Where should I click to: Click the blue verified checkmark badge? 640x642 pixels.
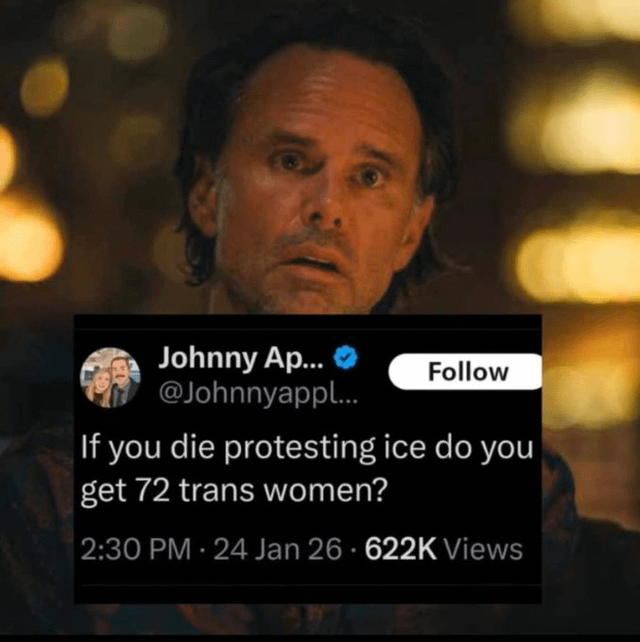point(346,357)
